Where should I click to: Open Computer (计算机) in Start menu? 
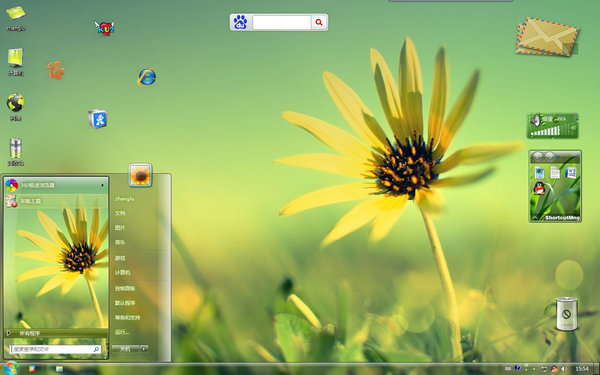coord(122,273)
